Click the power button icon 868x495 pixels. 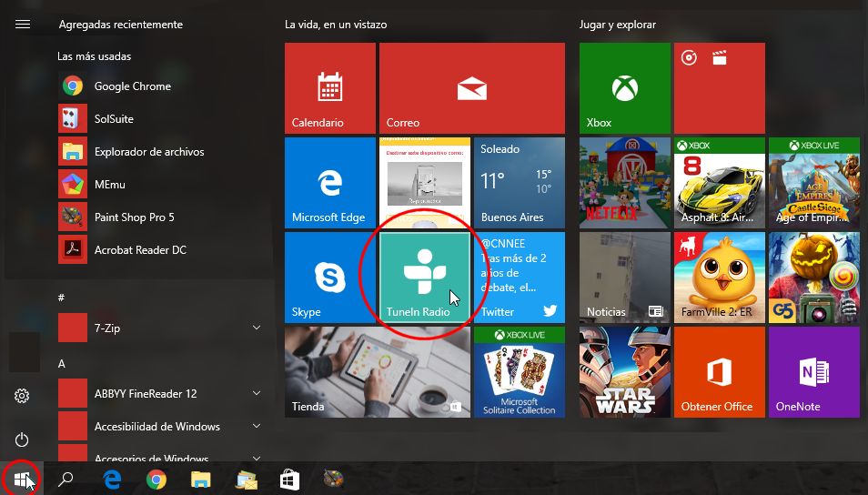pyautogui.click(x=22, y=439)
